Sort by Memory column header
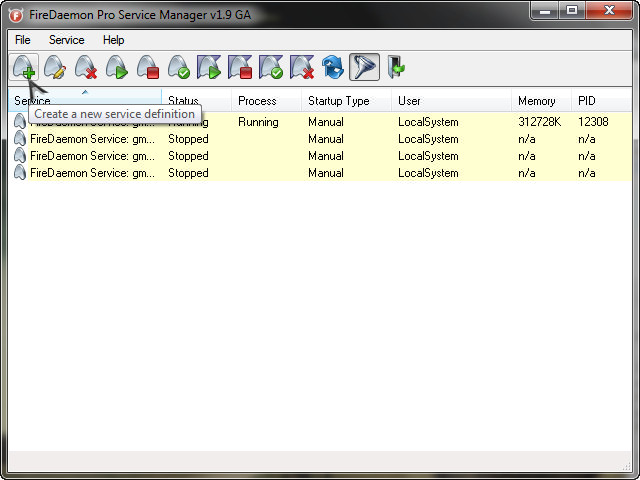 (x=536, y=101)
